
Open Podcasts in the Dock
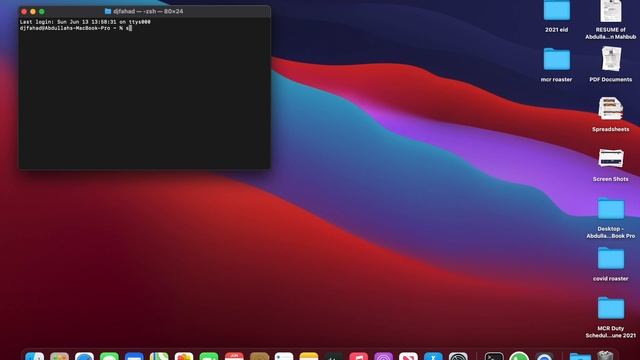[x=384, y=356]
